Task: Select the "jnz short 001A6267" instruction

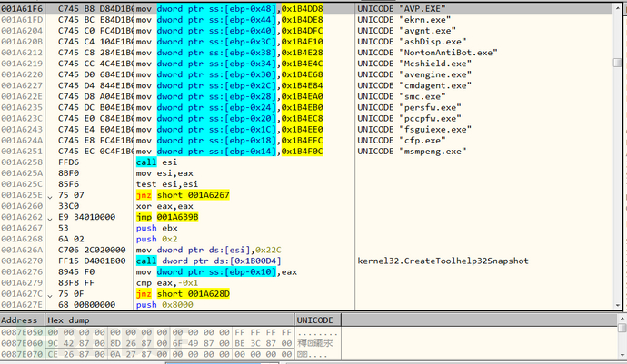Action: tap(183, 195)
